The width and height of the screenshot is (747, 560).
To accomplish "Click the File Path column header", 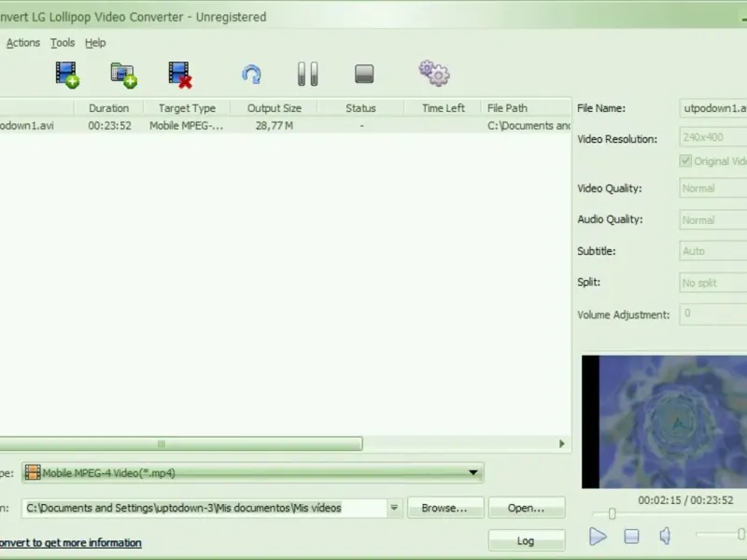I will click(526, 108).
